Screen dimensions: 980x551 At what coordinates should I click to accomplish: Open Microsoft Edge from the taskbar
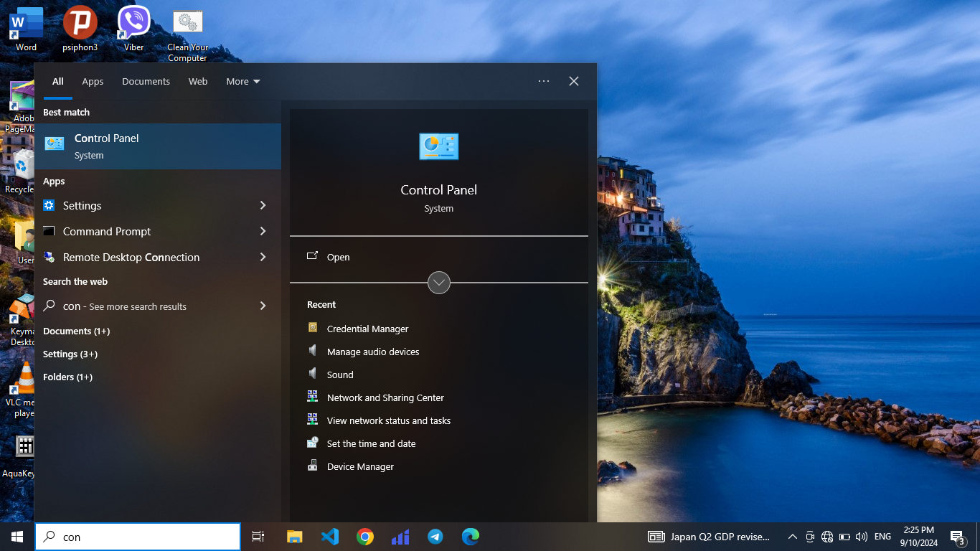[x=471, y=537]
